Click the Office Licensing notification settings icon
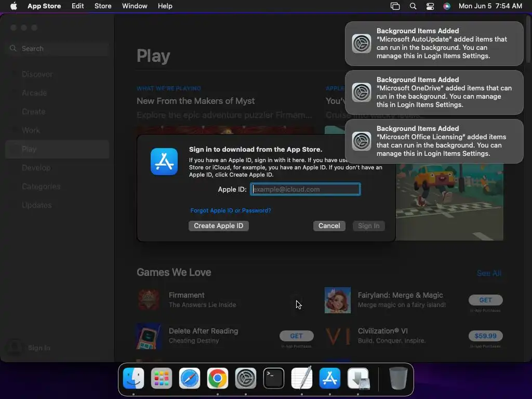 click(x=362, y=141)
